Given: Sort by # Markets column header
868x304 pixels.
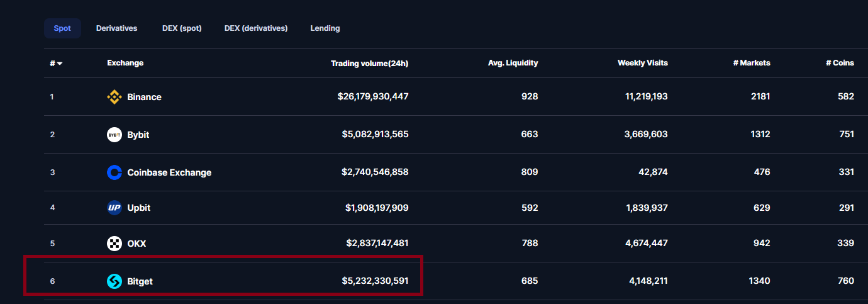Looking at the screenshot, I should pyautogui.click(x=752, y=63).
